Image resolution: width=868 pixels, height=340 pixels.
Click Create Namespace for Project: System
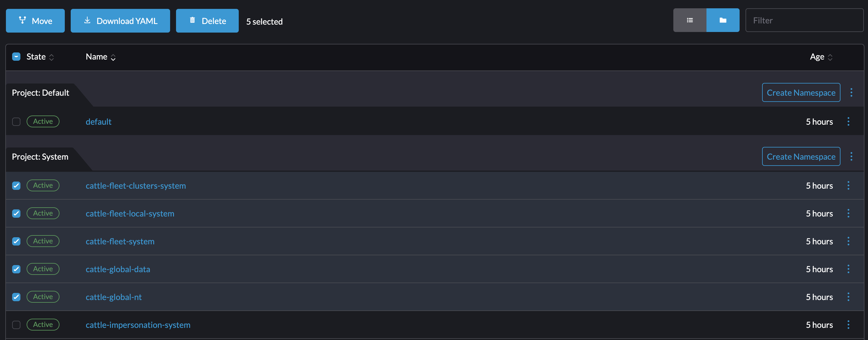tap(801, 156)
